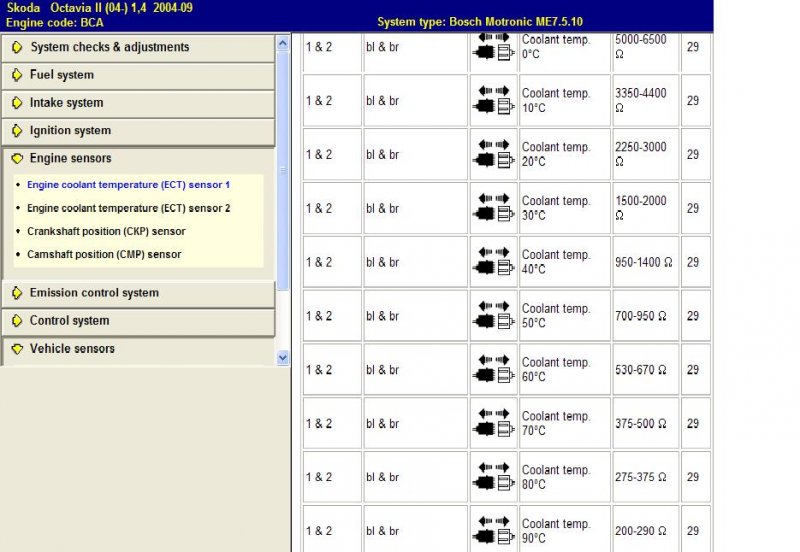Click the yellow arrow icon beside Control system
The width and height of the screenshot is (800, 552).
(x=17, y=321)
